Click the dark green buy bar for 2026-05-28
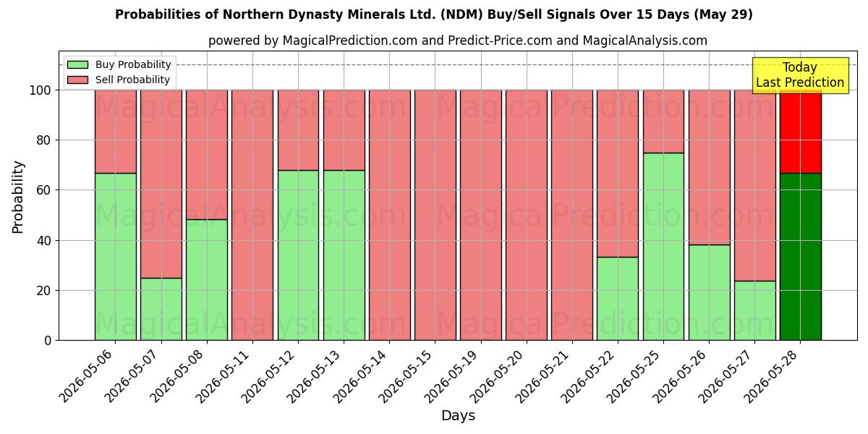Image resolution: width=868 pixels, height=434 pixels. 800,257
